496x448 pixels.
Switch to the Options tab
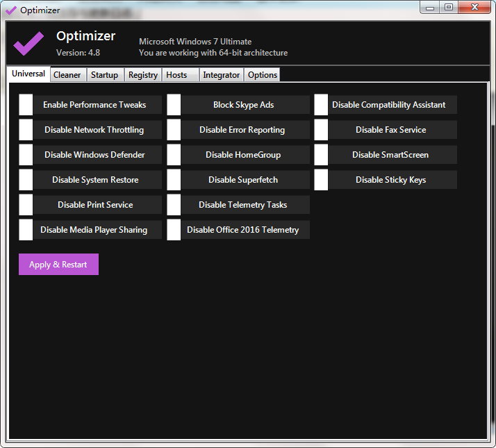263,75
